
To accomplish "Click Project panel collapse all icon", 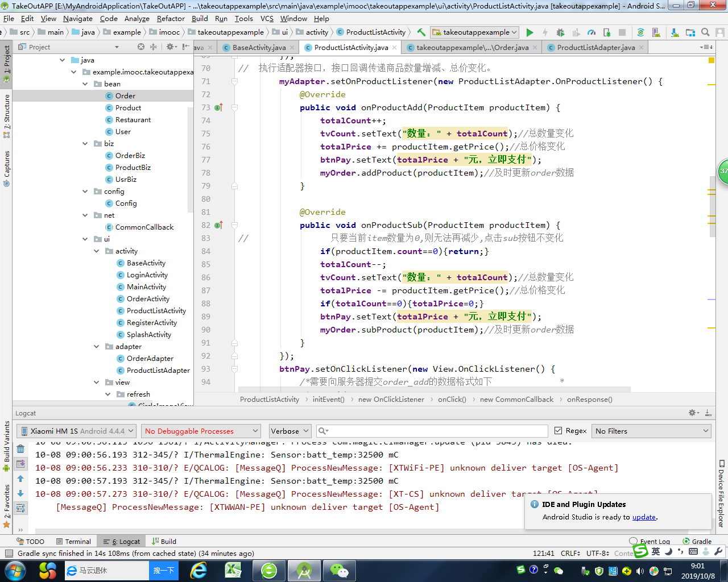I will point(153,47).
